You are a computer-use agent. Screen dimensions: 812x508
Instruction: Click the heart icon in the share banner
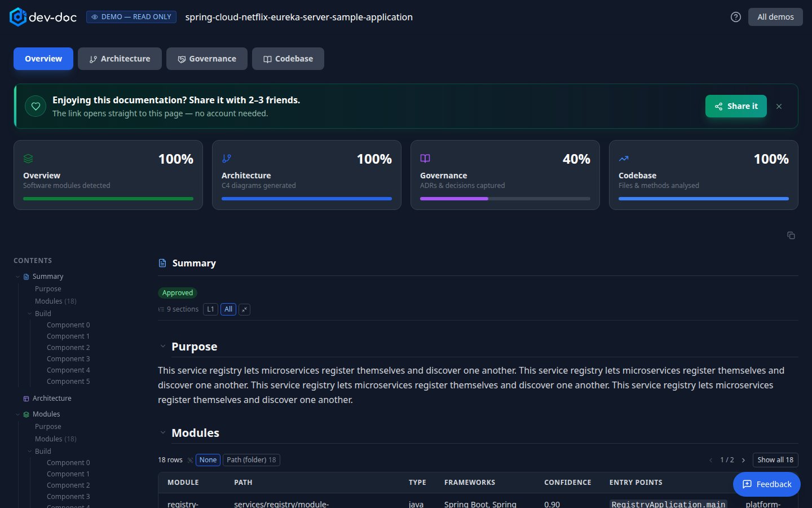pyautogui.click(x=36, y=106)
